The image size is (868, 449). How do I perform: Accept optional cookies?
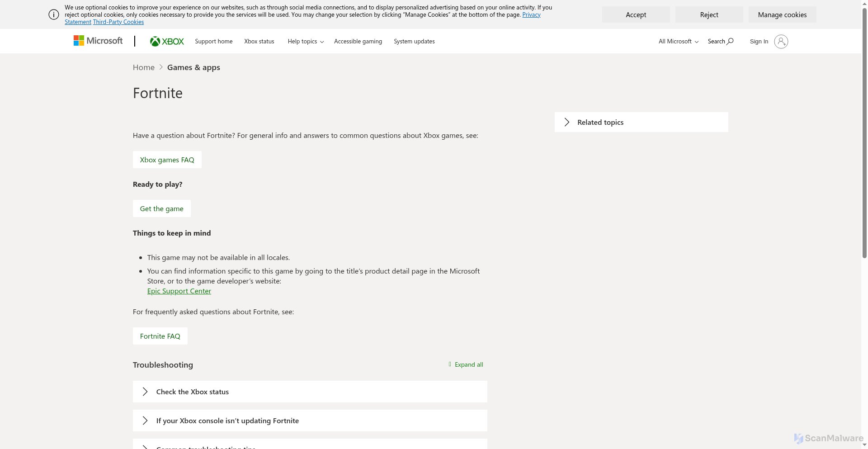[x=636, y=14]
